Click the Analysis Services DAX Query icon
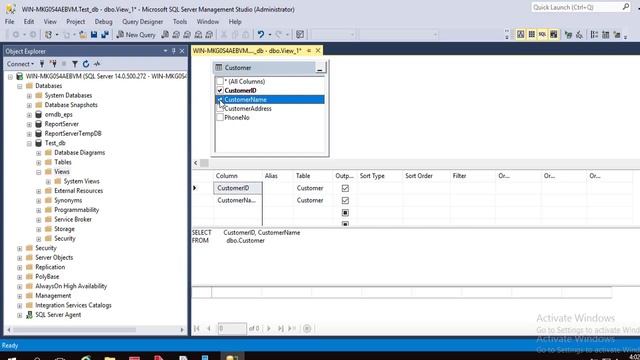Image resolution: width=640 pixels, height=360 pixels. coord(209,35)
